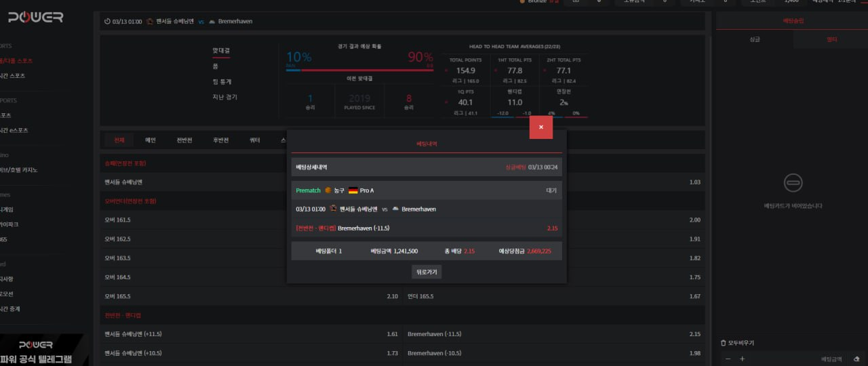Image resolution: width=868 pixels, height=366 pixels.
Task: Open the 후반전 market tab
Action: tap(220, 140)
